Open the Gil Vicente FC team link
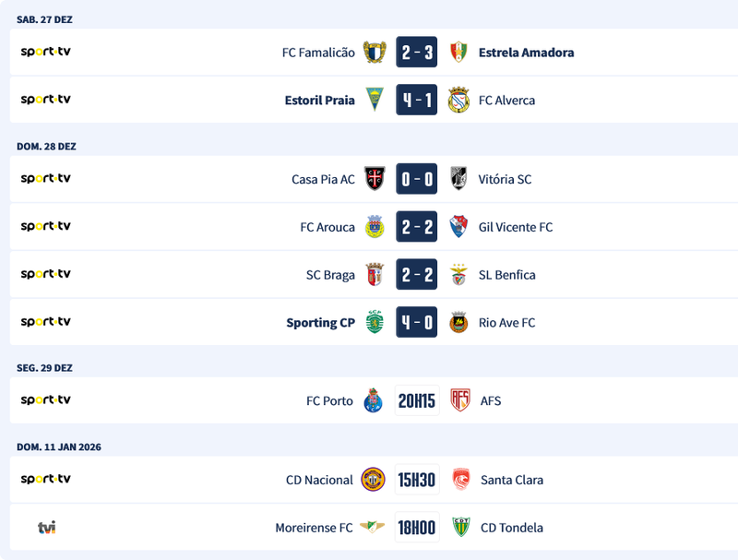 point(516,227)
